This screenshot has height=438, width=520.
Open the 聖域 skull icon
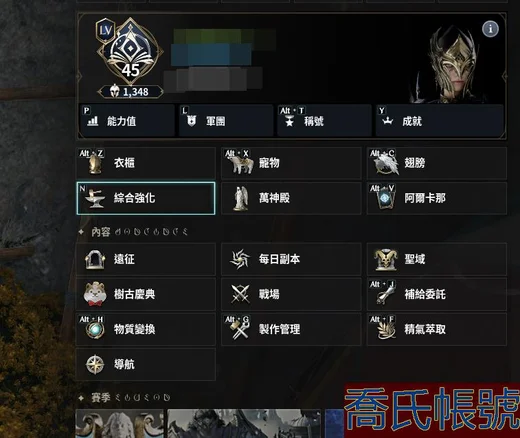[x=386, y=259]
